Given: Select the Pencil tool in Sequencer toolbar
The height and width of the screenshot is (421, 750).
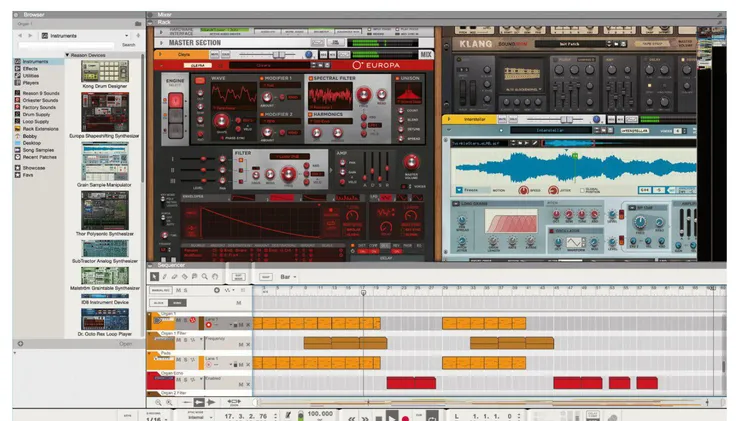Looking at the screenshot, I should click(165, 277).
